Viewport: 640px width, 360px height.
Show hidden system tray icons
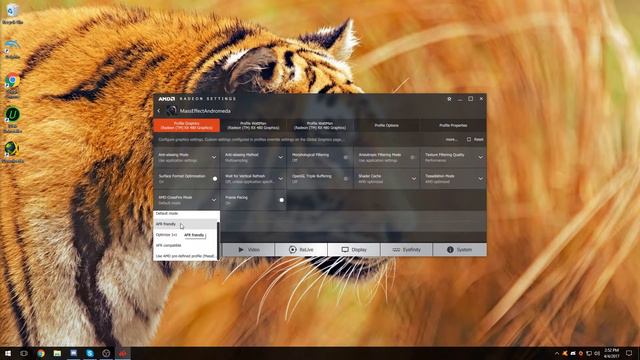pyautogui.click(x=557, y=353)
